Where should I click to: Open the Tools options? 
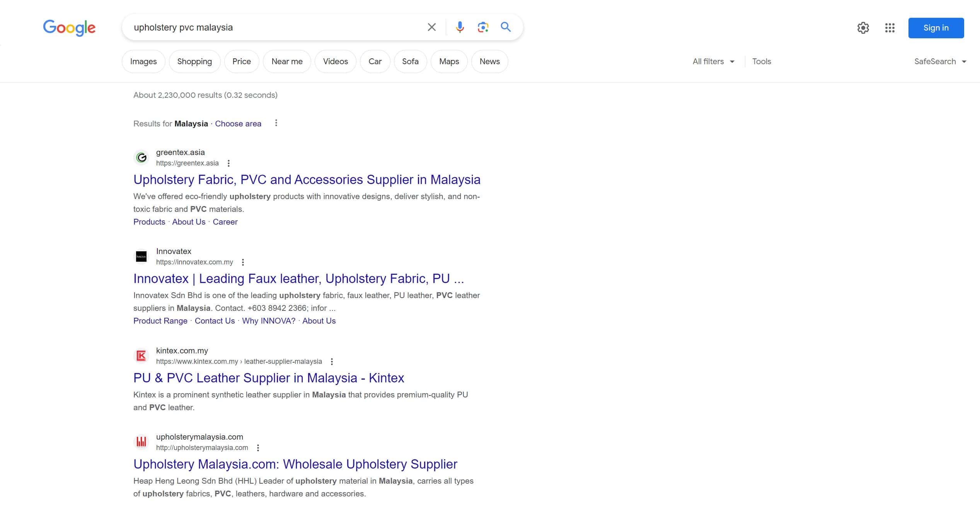762,61
